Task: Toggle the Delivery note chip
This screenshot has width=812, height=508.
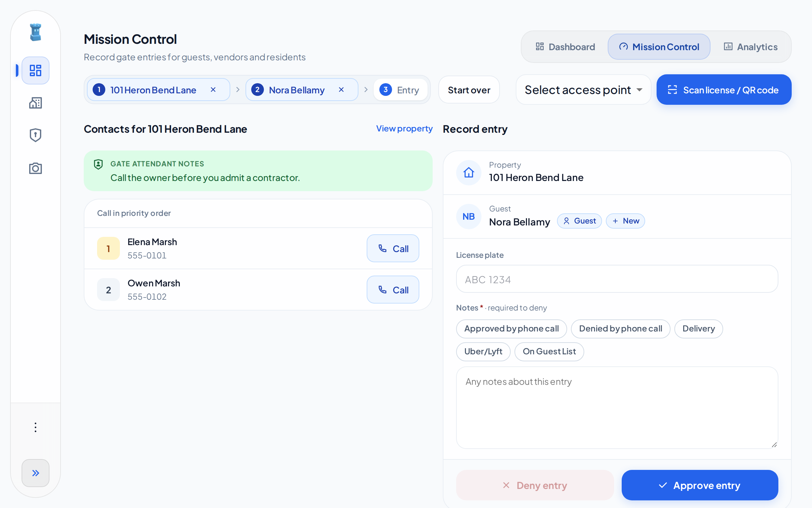Action: click(698, 329)
